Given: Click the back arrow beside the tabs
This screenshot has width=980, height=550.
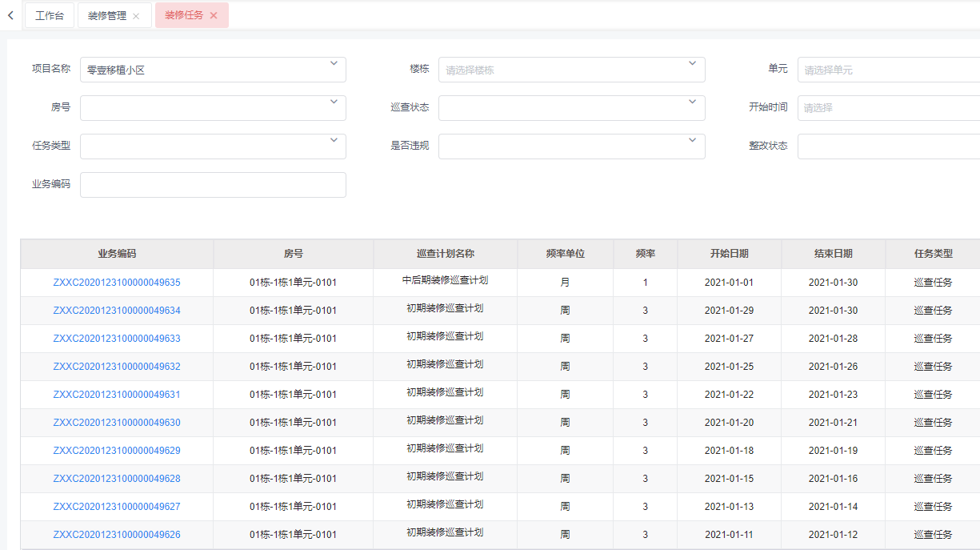Looking at the screenshot, I should [x=10, y=15].
